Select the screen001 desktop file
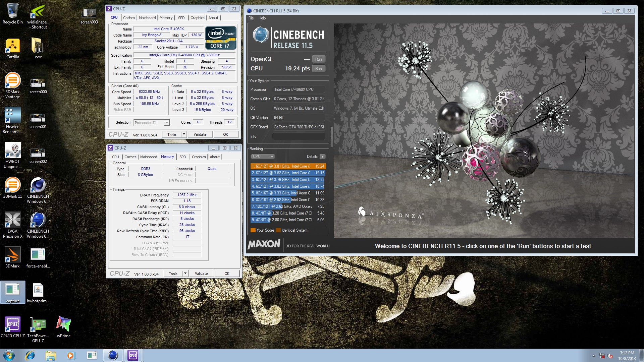The width and height of the screenshot is (644, 362). click(x=38, y=121)
